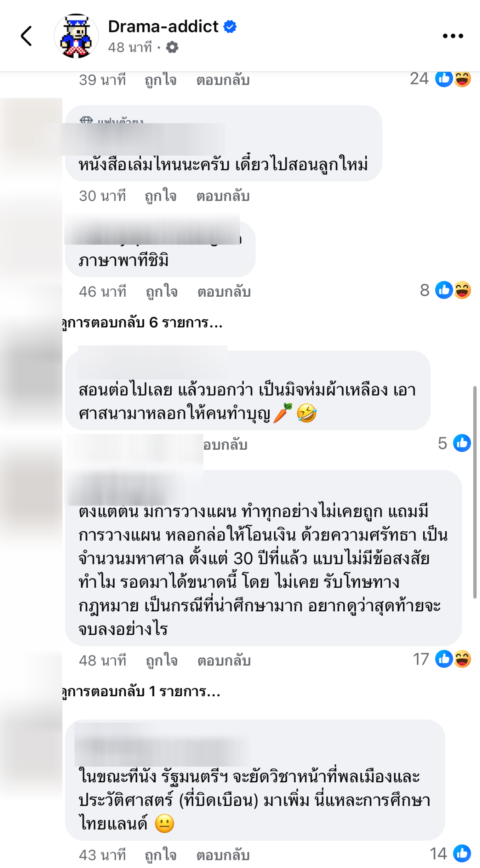
Task: Like the long comment posted 48 นาที ago
Action: click(162, 661)
